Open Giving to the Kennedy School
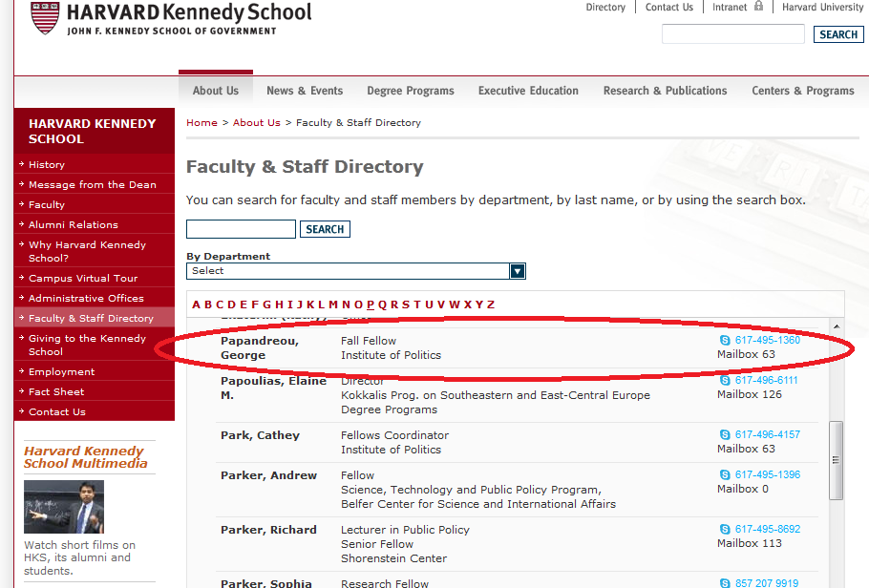 [87, 345]
